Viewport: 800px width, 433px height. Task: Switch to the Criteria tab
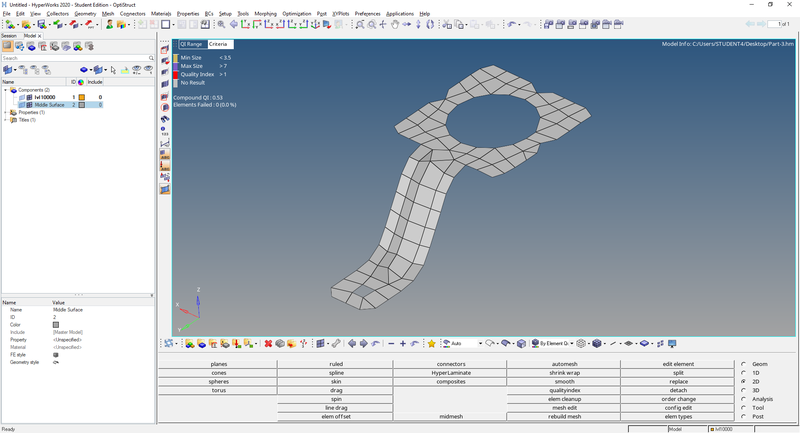(x=218, y=44)
